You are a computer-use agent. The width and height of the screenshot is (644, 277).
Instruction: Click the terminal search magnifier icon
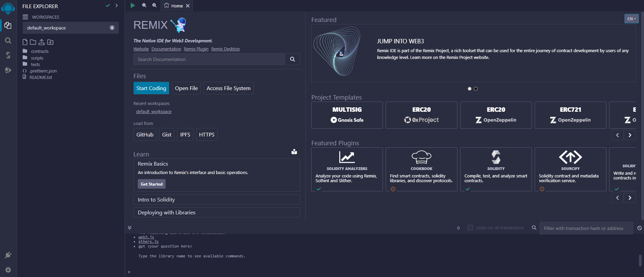click(534, 228)
